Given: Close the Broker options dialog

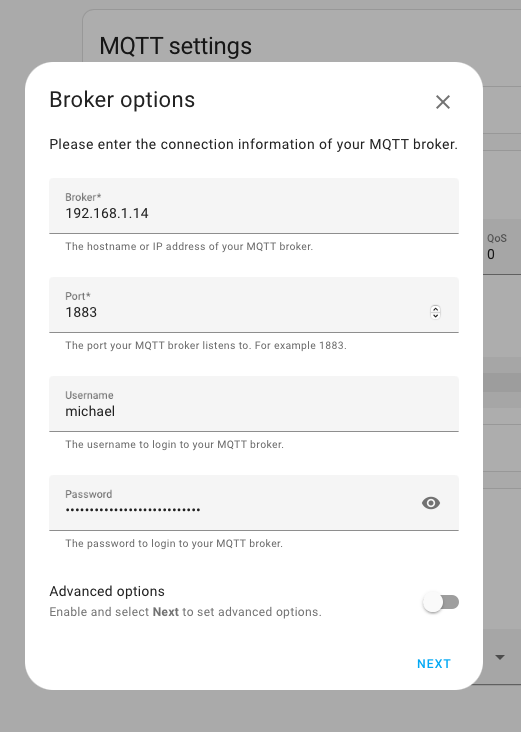Looking at the screenshot, I should (x=443, y=102).
